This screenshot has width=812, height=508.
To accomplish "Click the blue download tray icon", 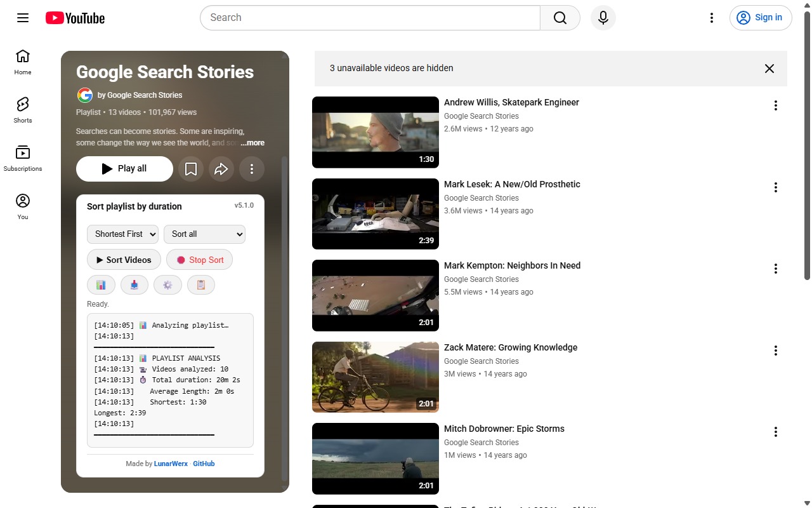I will [134, 285].
